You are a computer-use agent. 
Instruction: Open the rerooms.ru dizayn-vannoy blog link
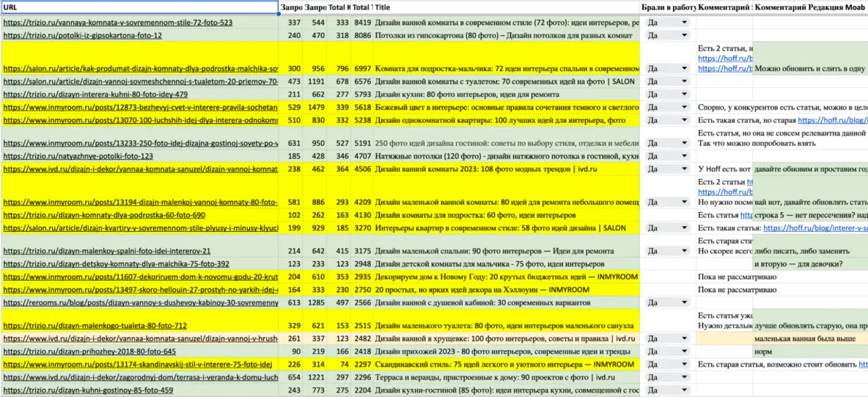click(141, 302)
